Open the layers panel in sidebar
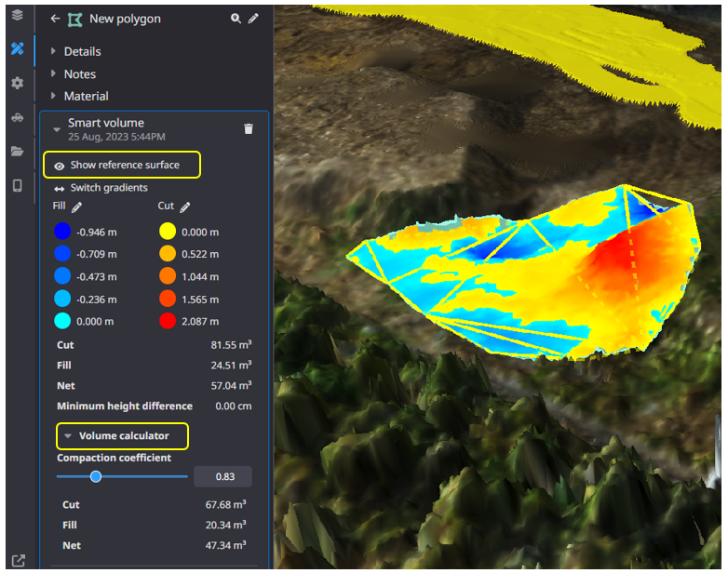Image resolution: width=728 pixels, height=573 pixels. (x=17, y=15)
